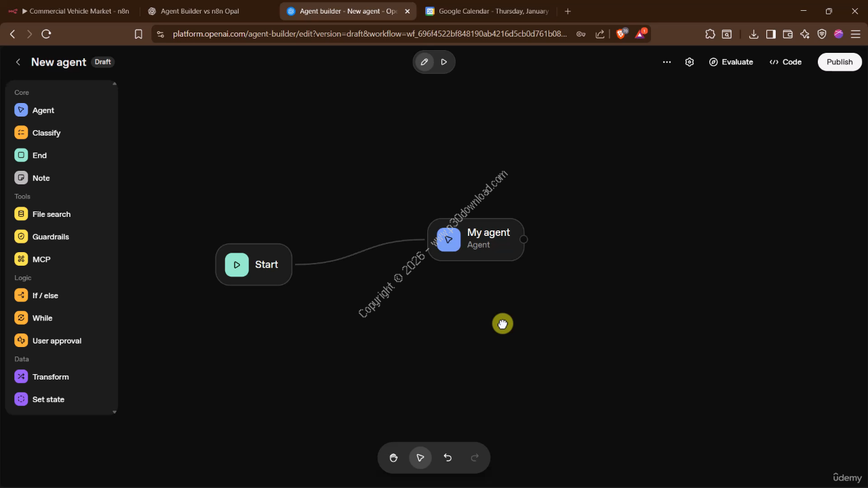
Task: Select the Transform data node
Action: (50, 377)
